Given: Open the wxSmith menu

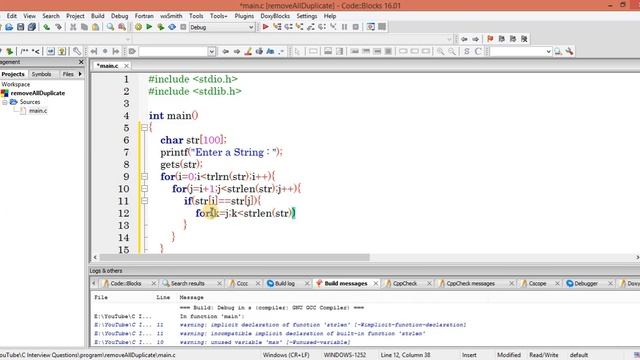Looking at the screenshot, I should tap(171, 16).
